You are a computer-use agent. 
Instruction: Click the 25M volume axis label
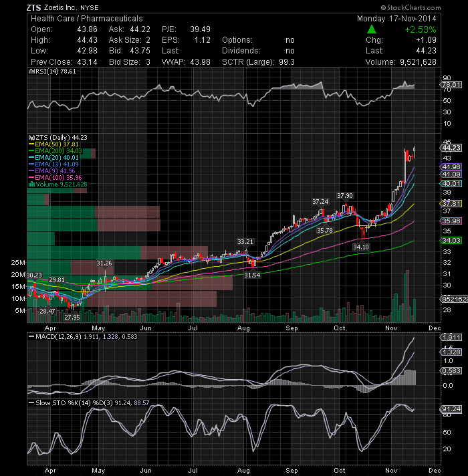point(18,263)
